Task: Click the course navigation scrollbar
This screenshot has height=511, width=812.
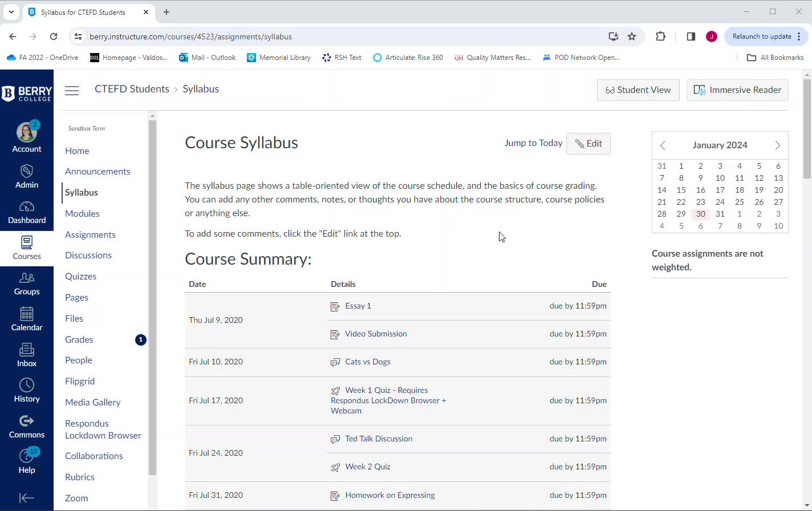Action: [x=152, y=297]
